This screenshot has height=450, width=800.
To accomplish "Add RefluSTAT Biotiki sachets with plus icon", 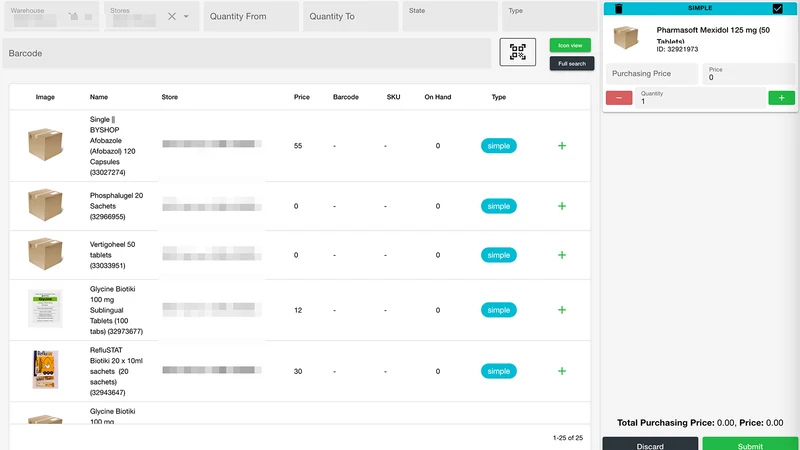I will pyautogui.click(x=562, y=371).
